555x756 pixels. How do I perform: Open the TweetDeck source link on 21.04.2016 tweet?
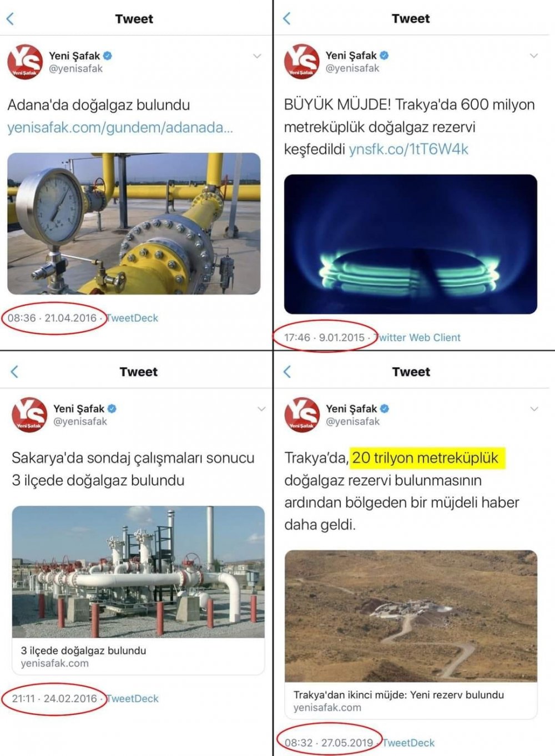[x=132, y=318]
